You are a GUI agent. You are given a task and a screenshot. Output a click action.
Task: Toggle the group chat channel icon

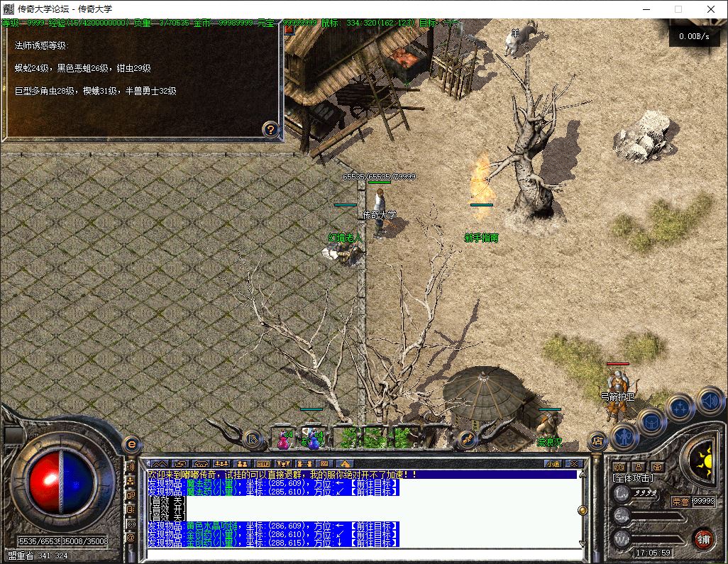click(x=131, y=481)
